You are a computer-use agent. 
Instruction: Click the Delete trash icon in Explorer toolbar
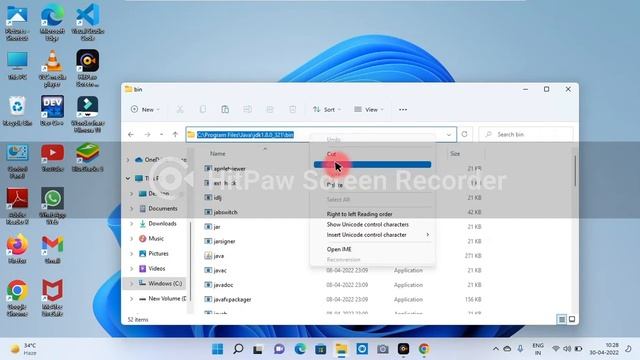pyautogui.click(x=293, y=109)
